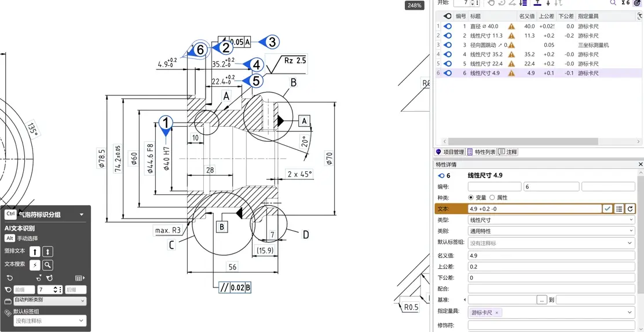The height and width of the screenshot is (332, 644).
Task: Click the 名义值 input field showing 4.9
Action: [x=551, y=255]
